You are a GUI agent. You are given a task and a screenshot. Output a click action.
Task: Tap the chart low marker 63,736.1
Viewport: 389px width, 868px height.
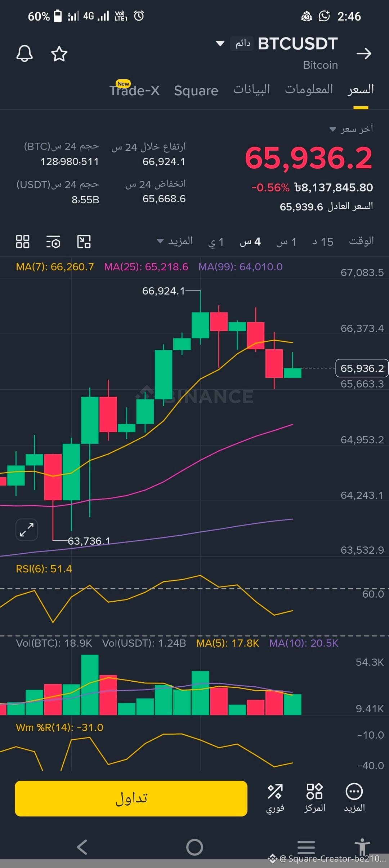click(89, 541)
